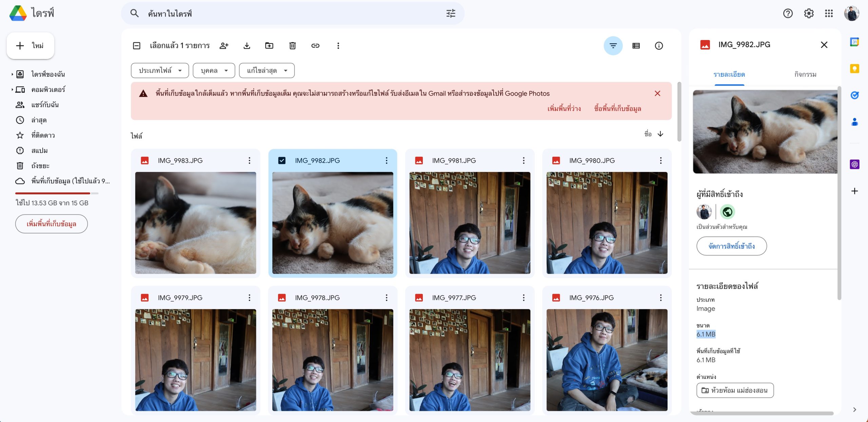Expand ไดรฟ์ของฉัน tree arrow
The height and width of the screenshot is (422, 868).
point(12,74)
